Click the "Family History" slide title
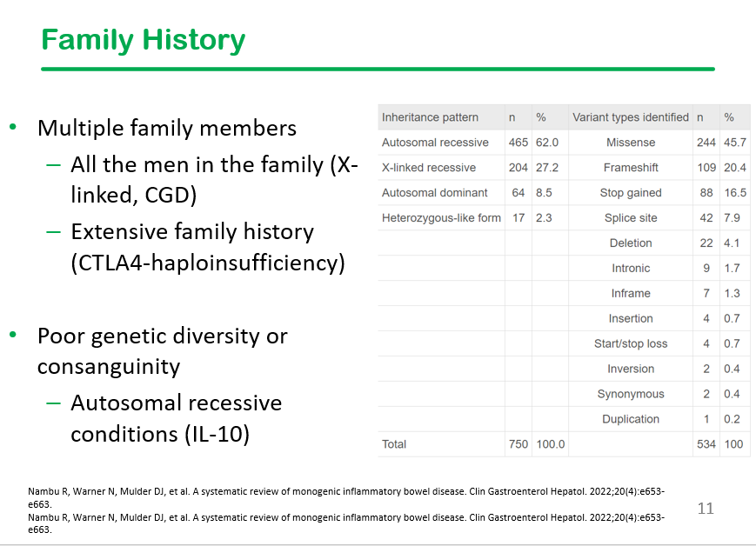756x546 pixels. [144, 40]
